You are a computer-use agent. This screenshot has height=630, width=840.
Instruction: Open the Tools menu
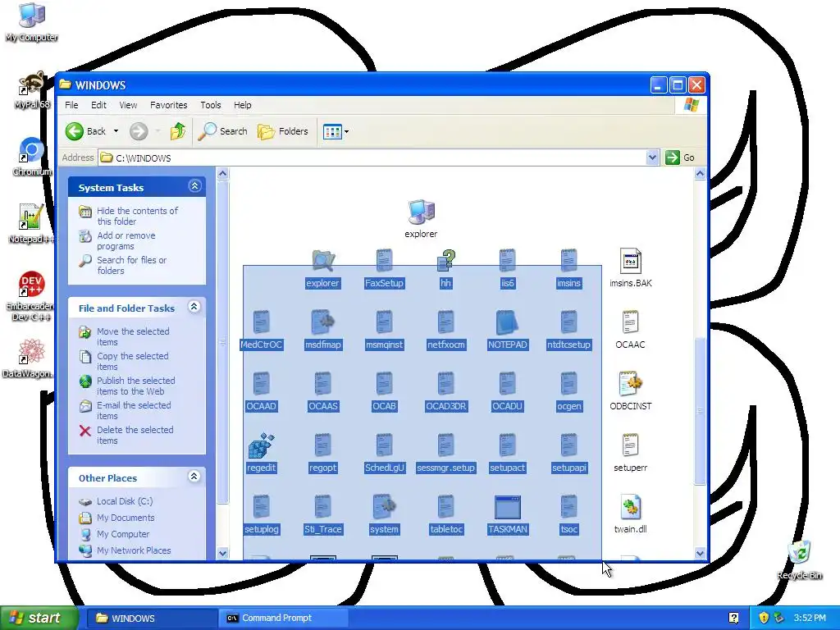click(x=211, y=105)
